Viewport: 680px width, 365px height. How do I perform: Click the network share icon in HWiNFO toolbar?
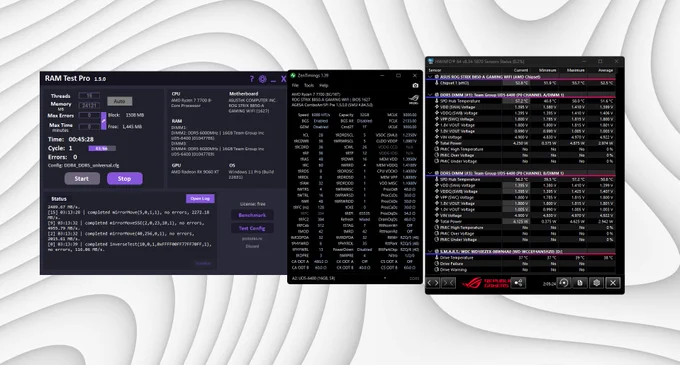click(x=518, y=283)
